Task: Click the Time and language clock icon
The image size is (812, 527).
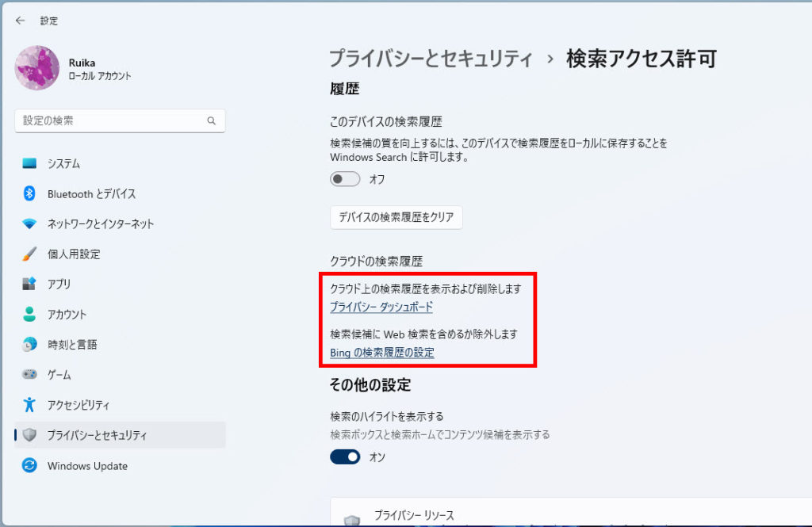Action: (29, 344)
